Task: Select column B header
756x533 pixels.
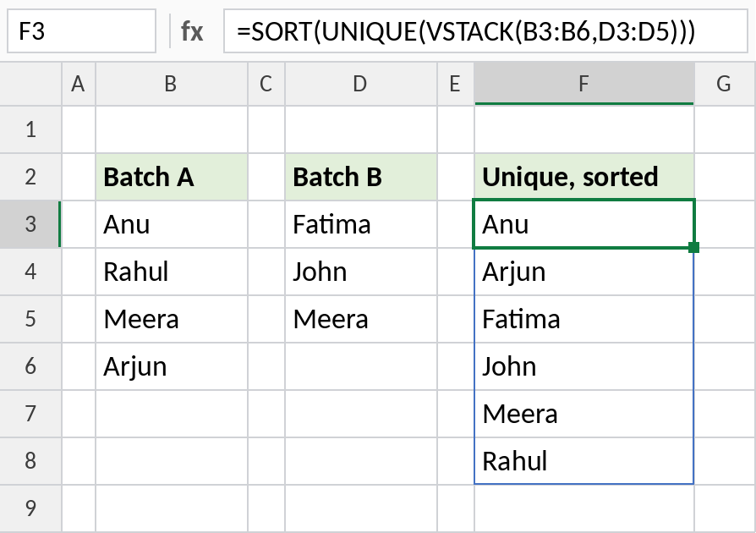Action: [x=171, y=84]
